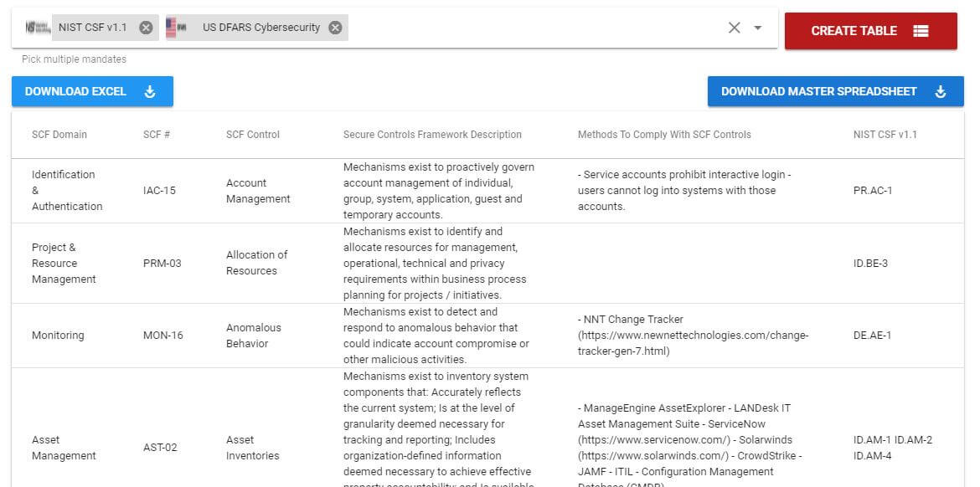This screenshot has height=487, width=980.
Task: Sort by the SCF Domain column header
Action: pos(59,135)
